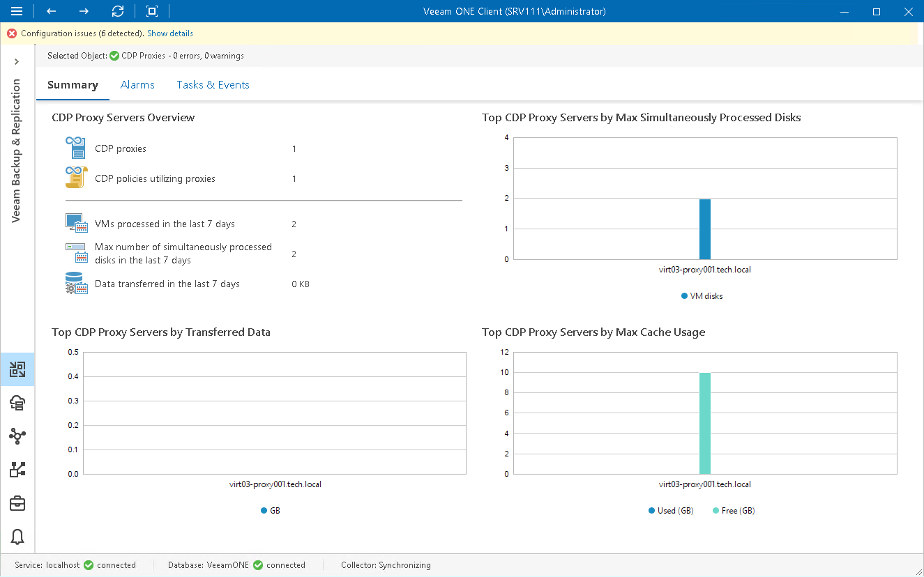The image size is (924, 577).
Task: Click the 'CDP proxies' label
Action: [x=121, y=149]
